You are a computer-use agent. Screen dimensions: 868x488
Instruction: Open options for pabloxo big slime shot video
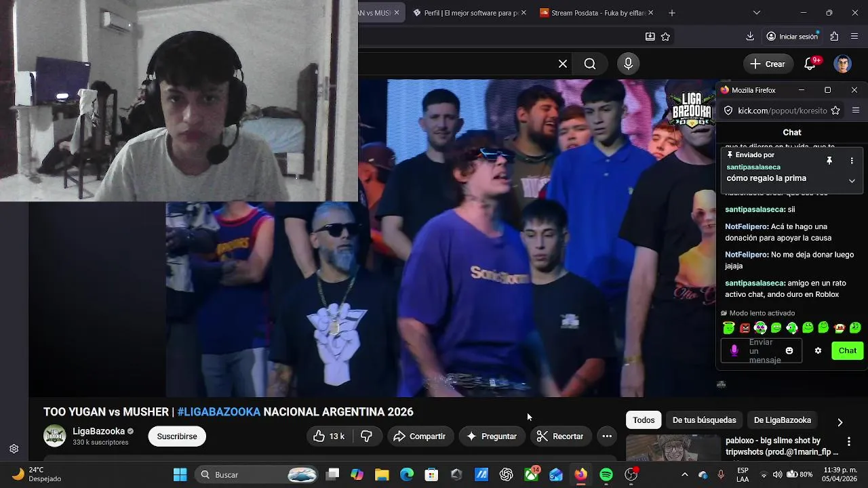tap(848, 442)
